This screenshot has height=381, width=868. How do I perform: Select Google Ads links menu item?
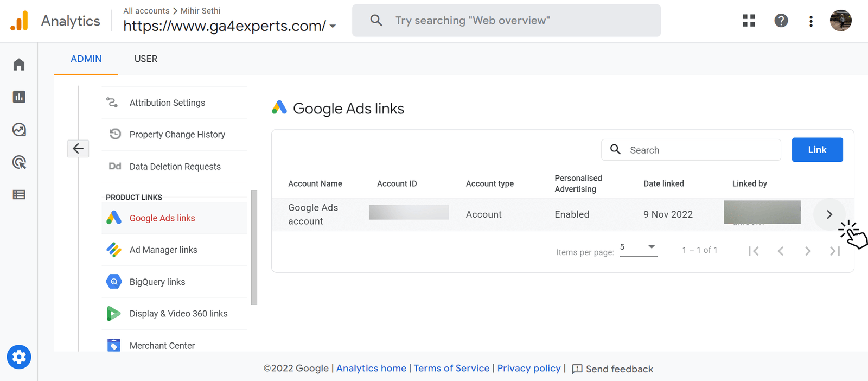tap(174, 218)
